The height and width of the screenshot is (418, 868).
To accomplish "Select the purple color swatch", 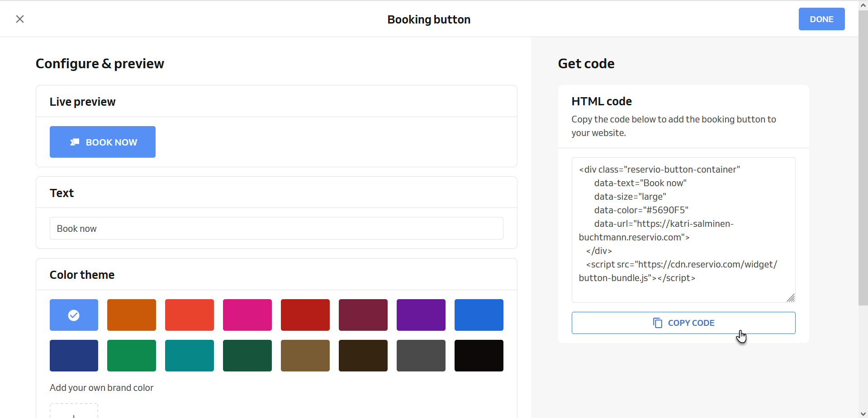I will tap(421, 315).
